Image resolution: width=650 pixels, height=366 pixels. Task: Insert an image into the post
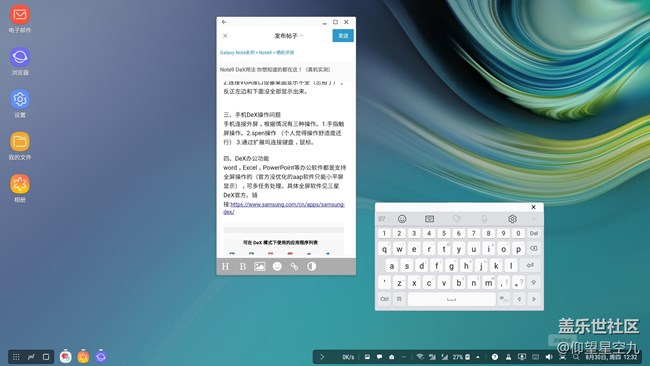[260, 267]
